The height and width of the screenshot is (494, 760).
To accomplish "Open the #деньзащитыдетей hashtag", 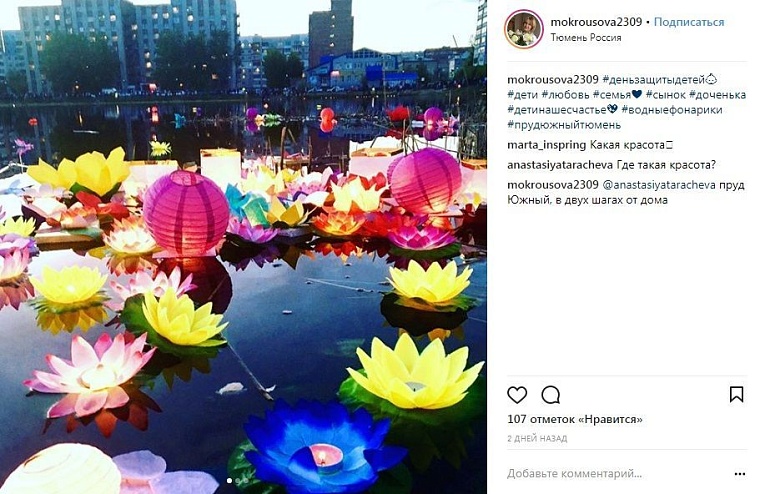I will (652, 80).
